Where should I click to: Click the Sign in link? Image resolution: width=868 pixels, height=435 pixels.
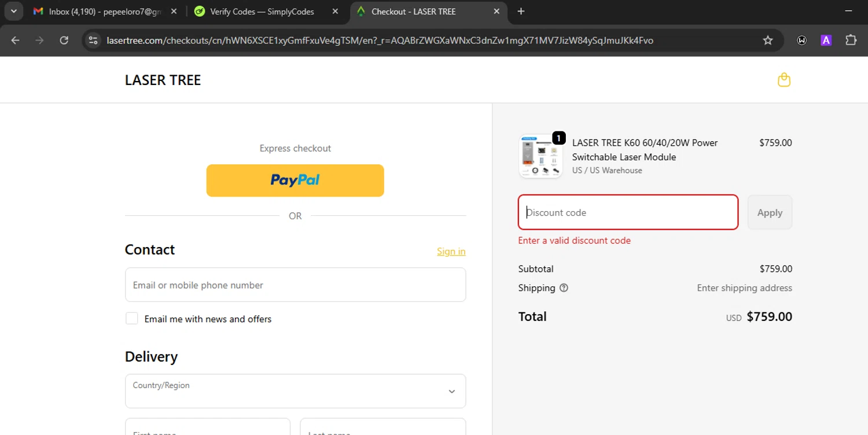[x=451, y=251]
